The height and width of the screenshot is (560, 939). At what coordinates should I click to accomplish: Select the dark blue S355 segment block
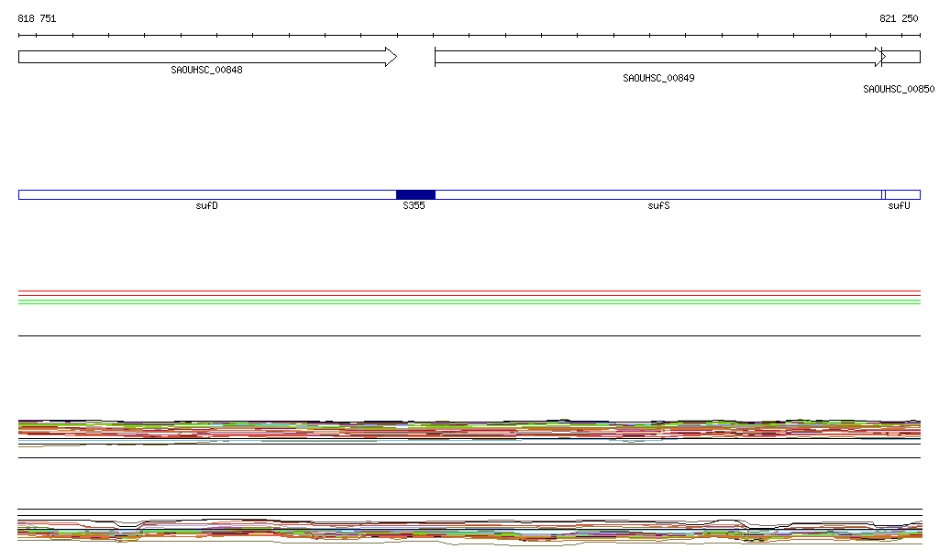(x=415, y=194)
